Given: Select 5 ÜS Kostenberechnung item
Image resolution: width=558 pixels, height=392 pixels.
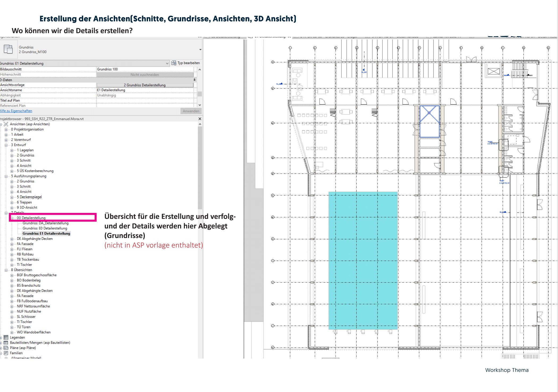Looking at the screenshot, I should 35,171.
